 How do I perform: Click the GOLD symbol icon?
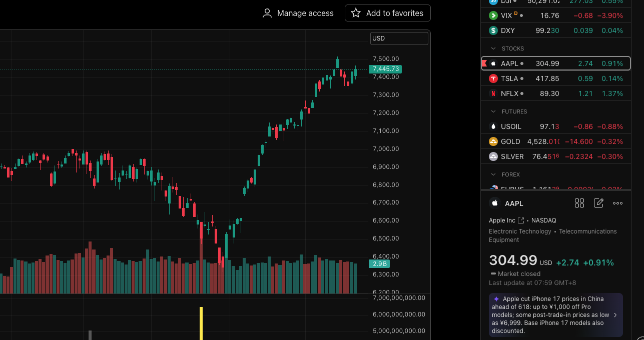coord(493,141)
